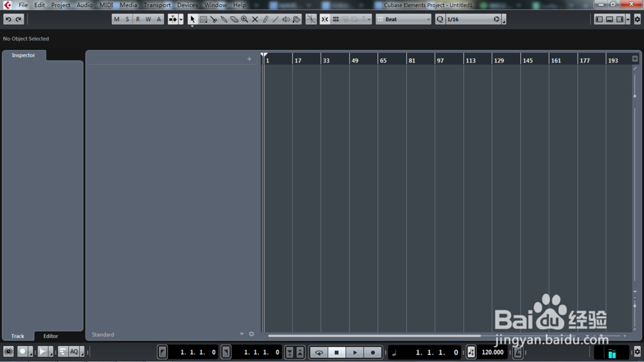Screen dimensions: 644x362
Task: Click the Apply Quantize arrow icon
Action: pyautogui.click(x=497, y=19)
